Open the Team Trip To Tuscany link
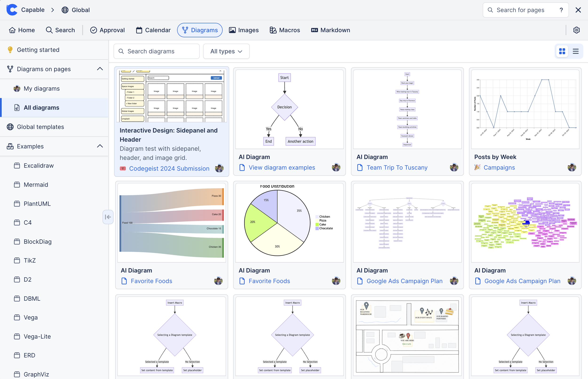This screenshot has height=379, width=588. tap(397, 167)
